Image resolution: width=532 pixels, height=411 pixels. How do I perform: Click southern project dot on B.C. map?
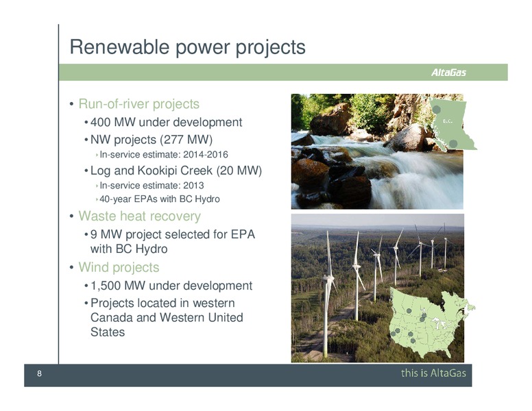[453, 143]
